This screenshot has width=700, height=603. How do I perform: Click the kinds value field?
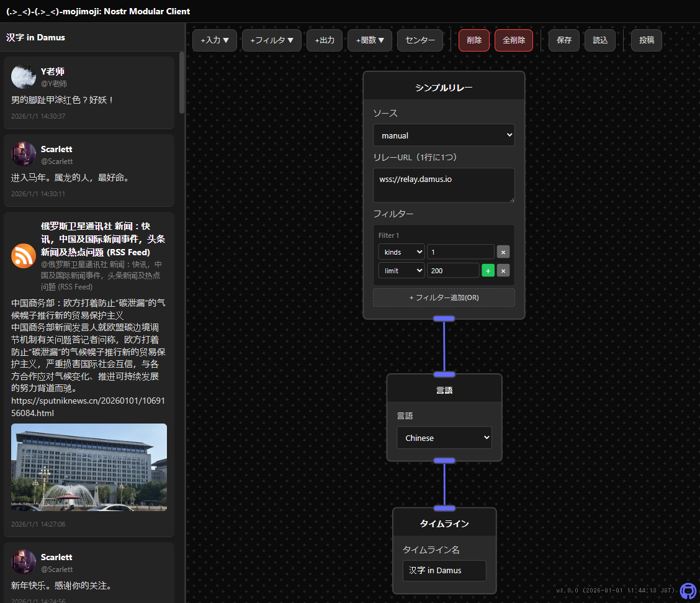[x=460, y=252]
